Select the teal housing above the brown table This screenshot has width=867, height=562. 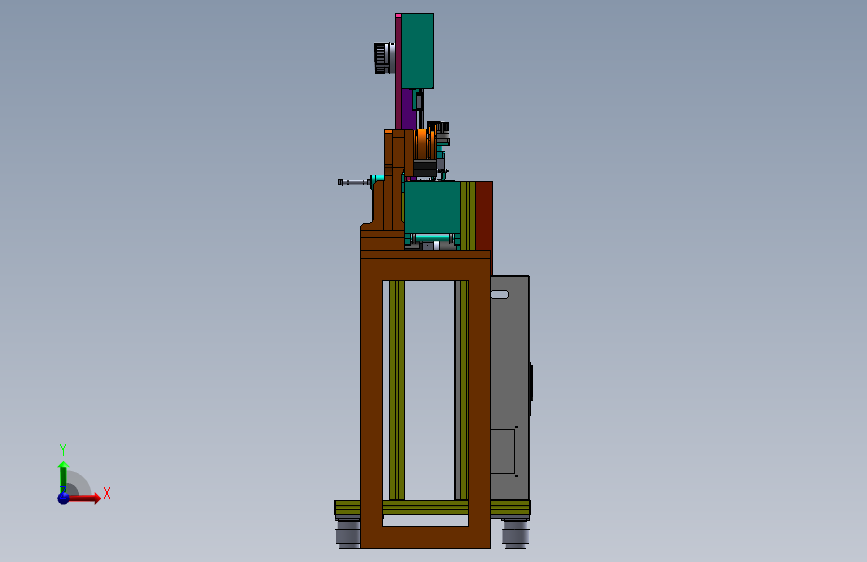[432, 207]
